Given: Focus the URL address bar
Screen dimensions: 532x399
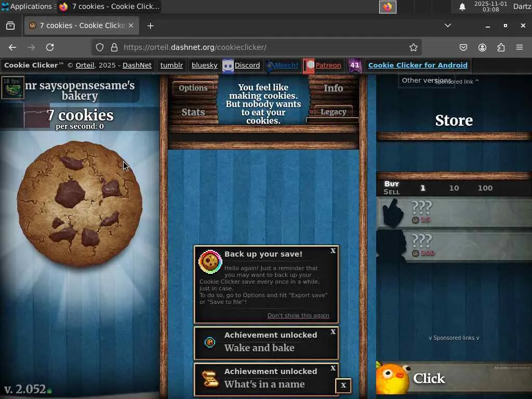Looking at the screenshot, I should [258, 47].
